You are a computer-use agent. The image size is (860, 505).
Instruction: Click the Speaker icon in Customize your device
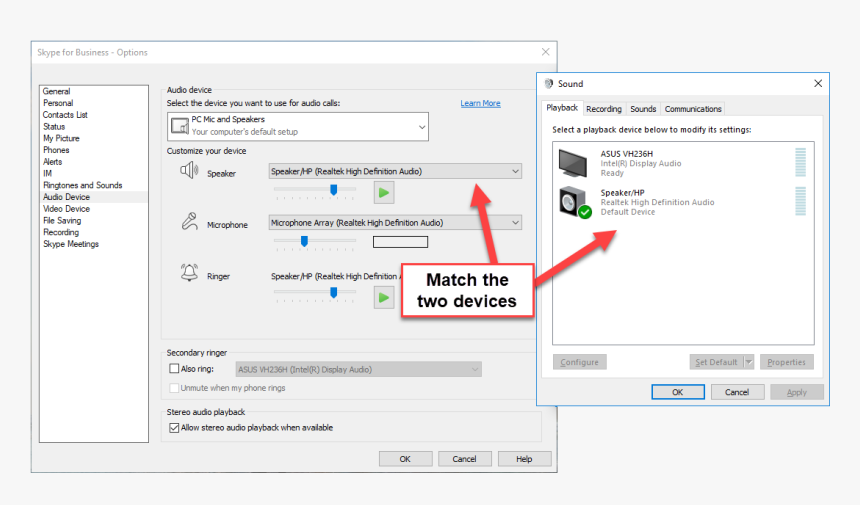pos(189,171)
